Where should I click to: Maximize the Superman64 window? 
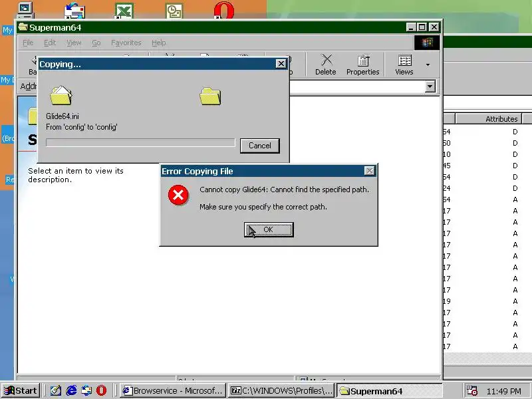pos(422,27)
